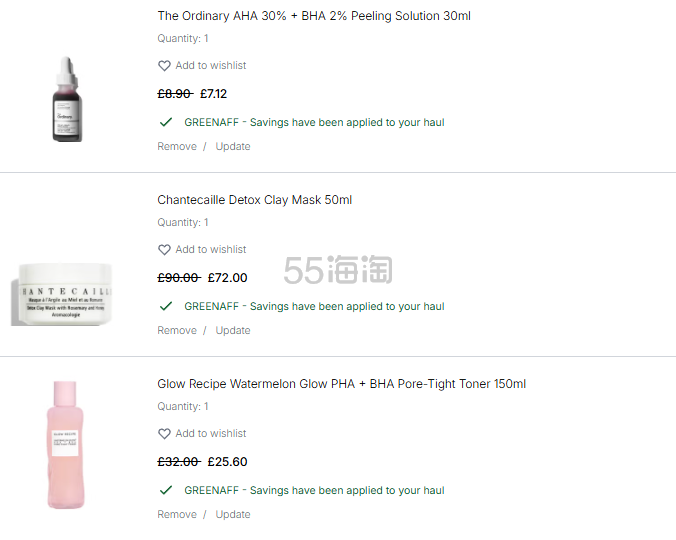Open the Chantecaille Detox Clay Mask image
The width and height of the screenshot is (676, 540).
62,291
